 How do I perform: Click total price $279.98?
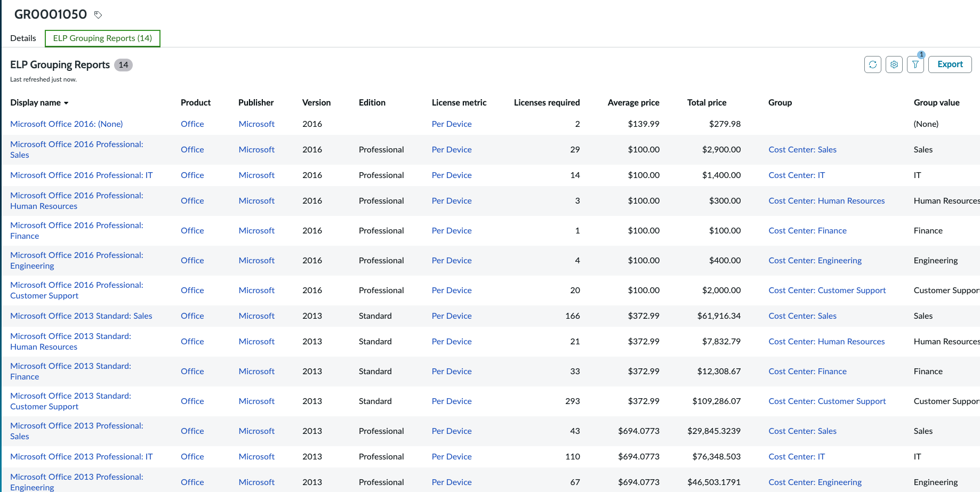click(x=725, y=124)
